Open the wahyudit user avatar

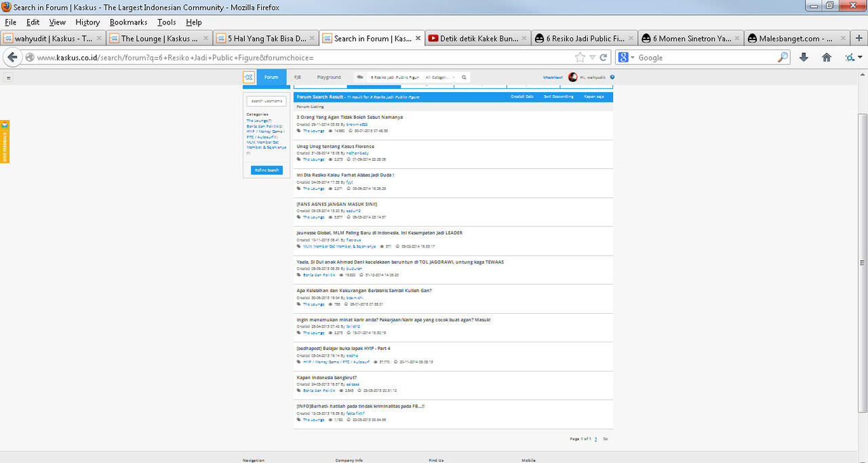(572, 77)
